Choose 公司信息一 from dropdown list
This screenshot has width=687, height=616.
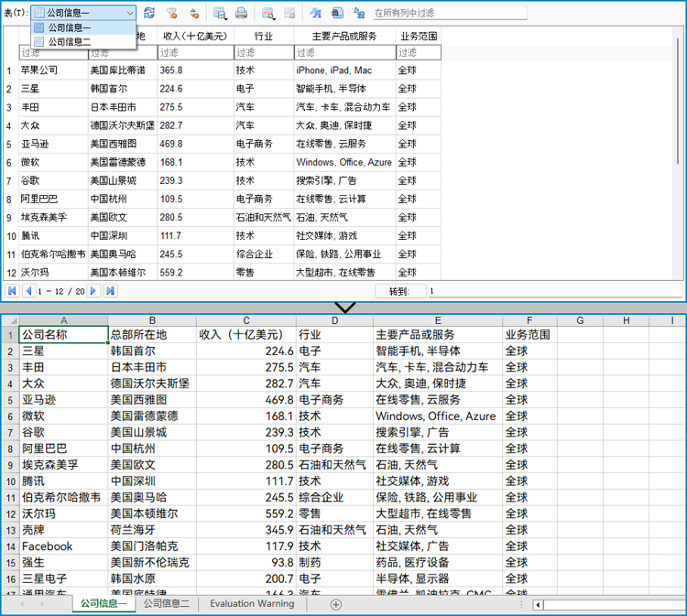tap(83, 27)
